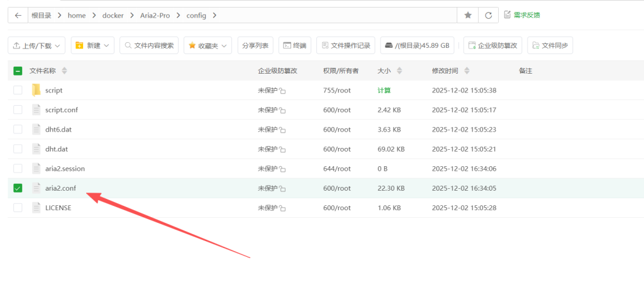Toggle the protection lock for aria2.session
Image resolution: width=644 pixels, height=282 pixels.
(x=282, y=169)
